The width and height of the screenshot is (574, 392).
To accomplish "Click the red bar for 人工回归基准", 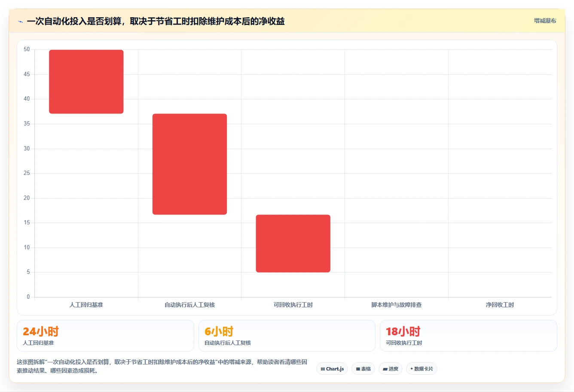I will click(x=86, y=82).
